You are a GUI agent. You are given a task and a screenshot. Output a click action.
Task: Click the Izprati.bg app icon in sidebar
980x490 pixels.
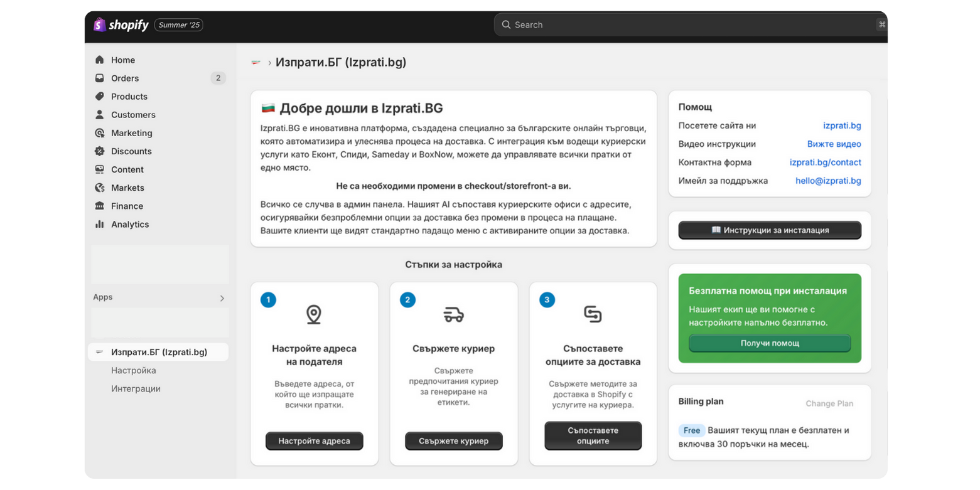point(99,353)
